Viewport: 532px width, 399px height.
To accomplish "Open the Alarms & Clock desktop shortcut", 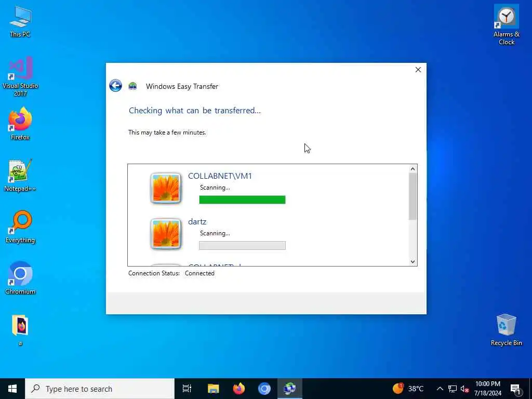I will tap(506, 25).
